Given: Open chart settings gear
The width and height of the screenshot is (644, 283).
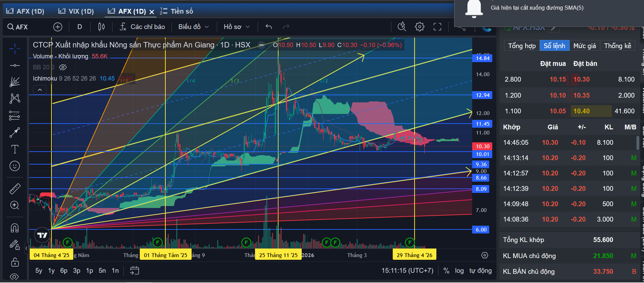Looking at the screenshot, I should tap(420, 27).
